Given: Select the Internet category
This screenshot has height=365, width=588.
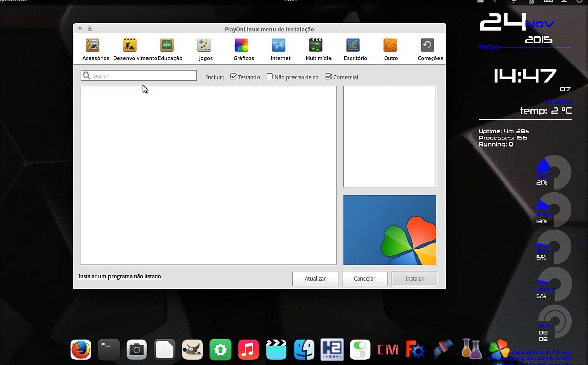Looking at the screenshot, I should 280,50.
